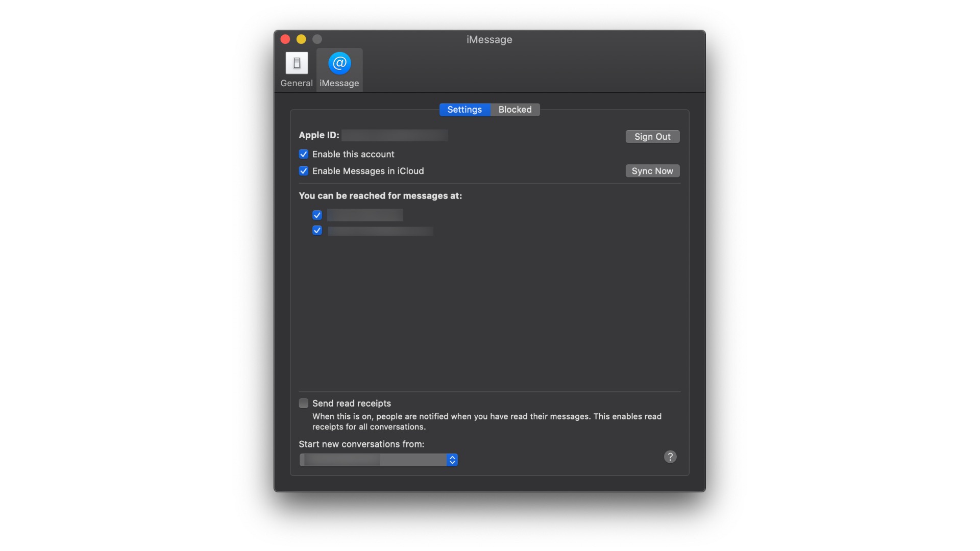The image size is (980, 551).
Task: Enable Send read receipts checkbox
Action: point(304,404)
